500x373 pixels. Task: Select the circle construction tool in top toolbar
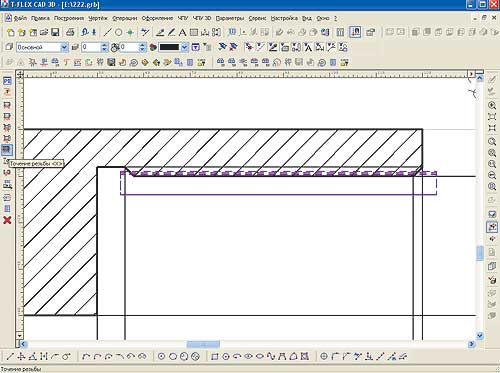click(118, 32)
